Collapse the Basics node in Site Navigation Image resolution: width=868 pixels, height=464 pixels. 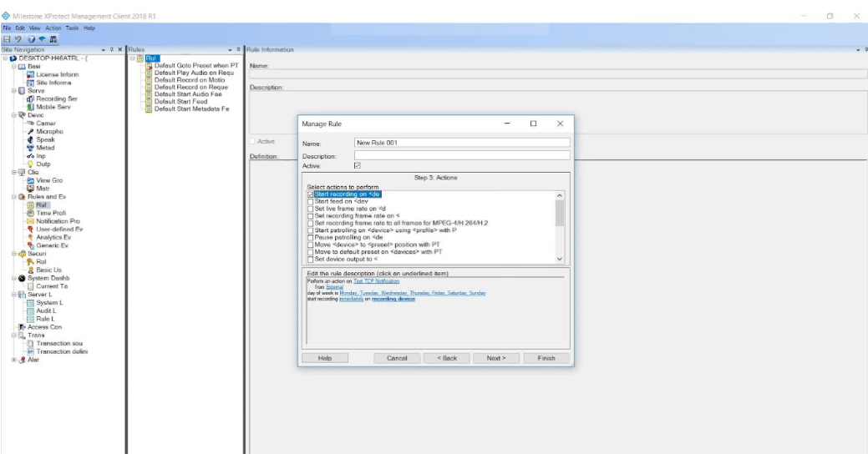point(14,67)
